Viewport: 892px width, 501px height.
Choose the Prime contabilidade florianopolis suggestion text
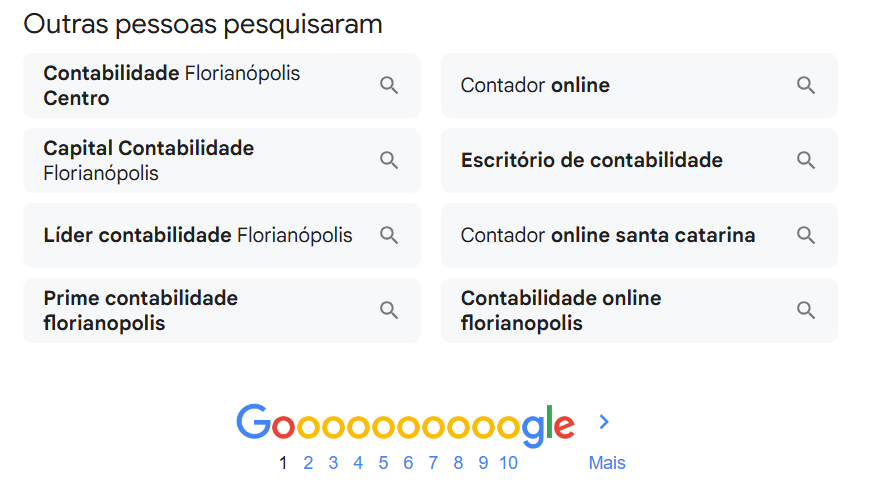[x=141, y=311]
